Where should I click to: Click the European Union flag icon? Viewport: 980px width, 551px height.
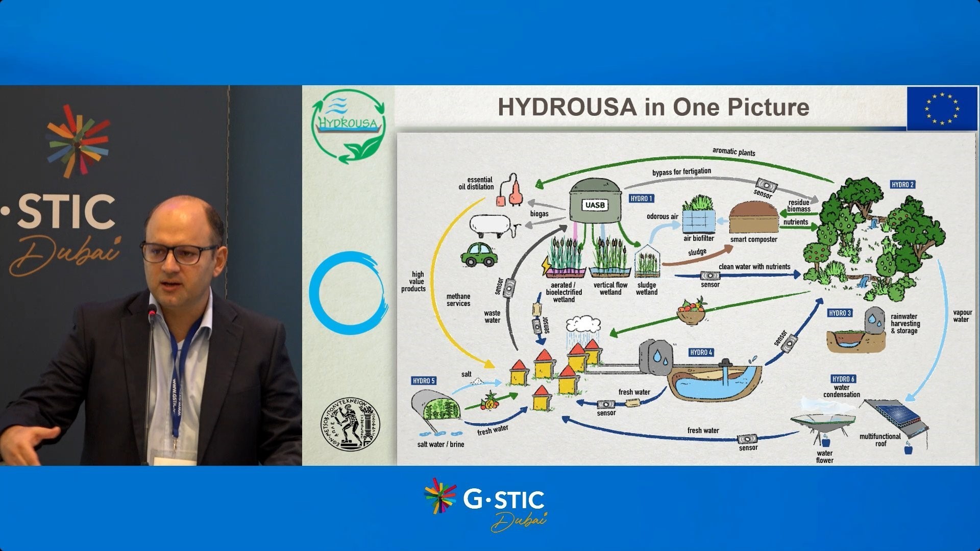[942, 109]
